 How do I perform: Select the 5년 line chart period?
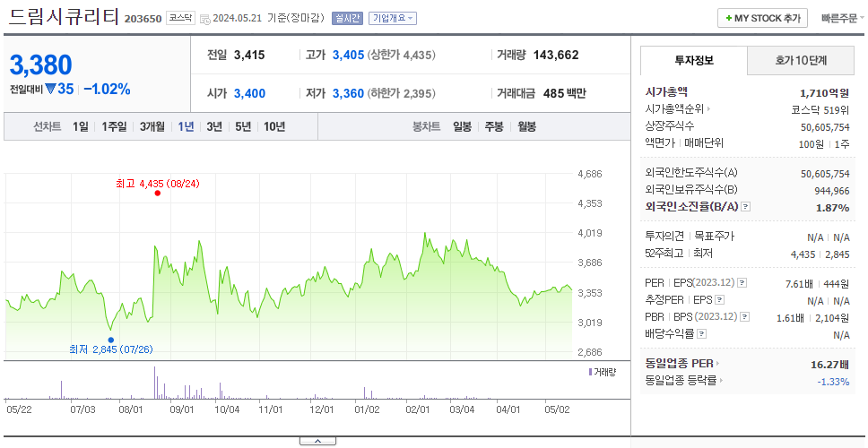click(243, 126)
